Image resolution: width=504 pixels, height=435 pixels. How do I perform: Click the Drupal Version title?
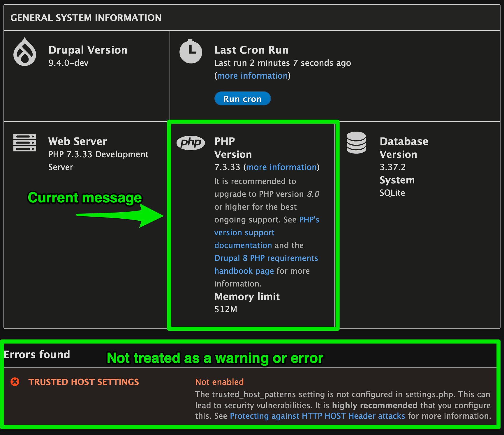[x=88, y=50]
